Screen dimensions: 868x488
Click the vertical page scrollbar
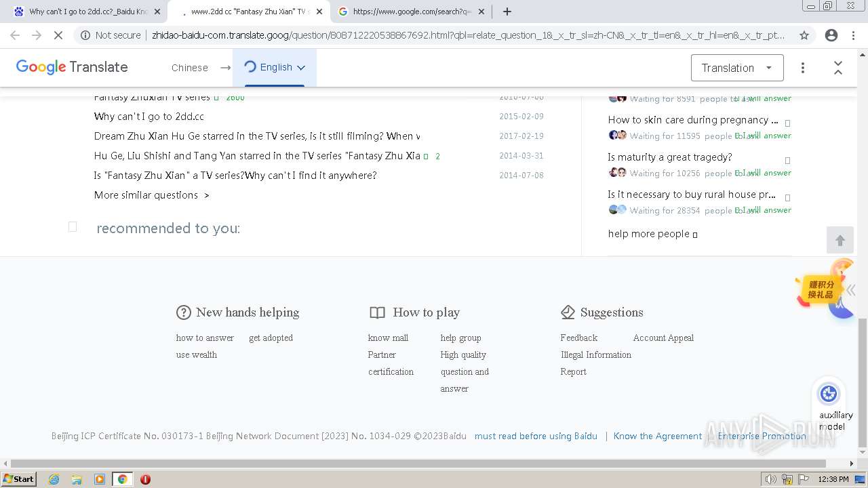coord(863,383)
